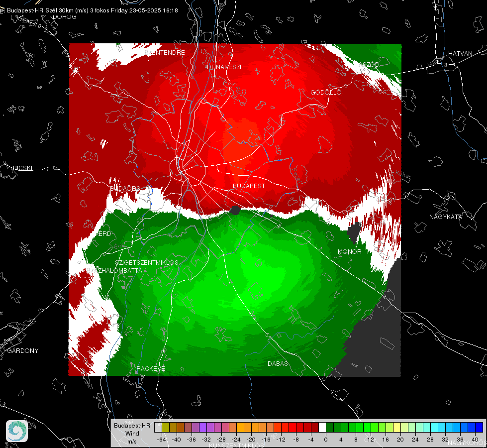Click the SZIGETSZENTMIKLÓS town label

click(x=147, y=262)
